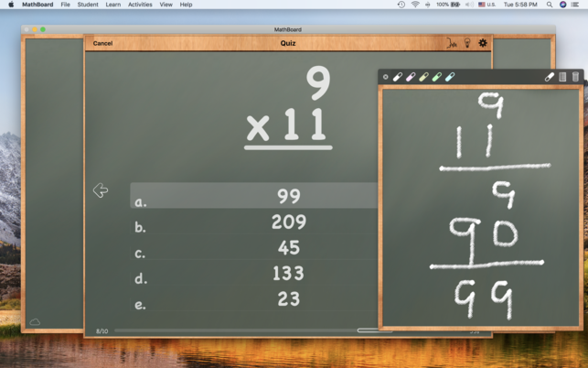Viewport: 588px width, 368px height.
Task: Show hint using the lightbulb icon
Action: (x=467, y=43)
